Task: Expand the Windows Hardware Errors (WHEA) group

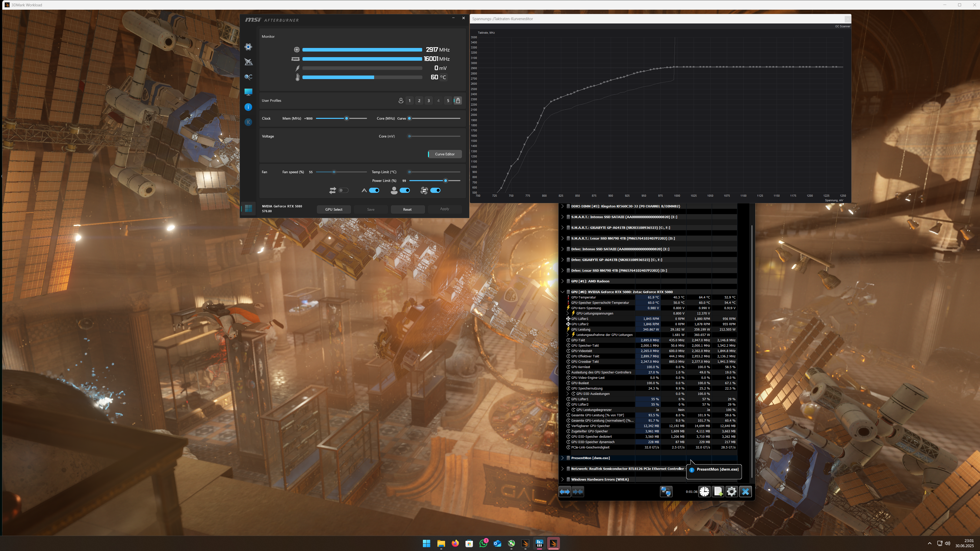Action: point(562,480)
